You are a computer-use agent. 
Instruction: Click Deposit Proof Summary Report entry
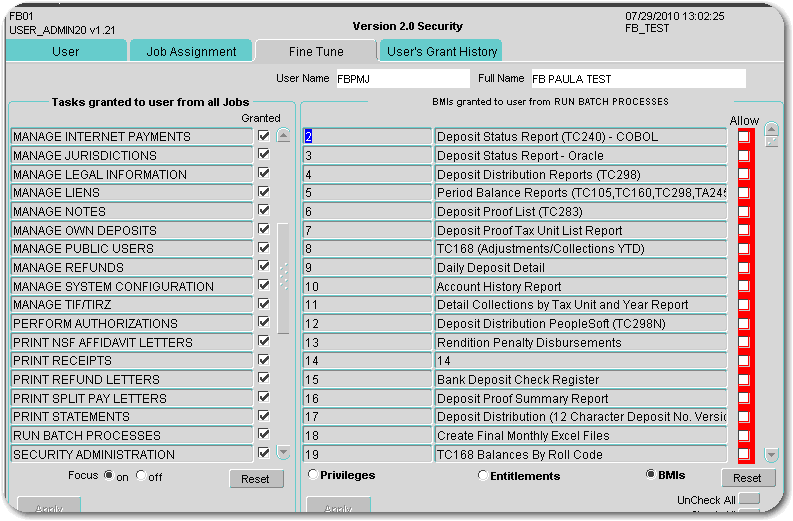point(581,399)
